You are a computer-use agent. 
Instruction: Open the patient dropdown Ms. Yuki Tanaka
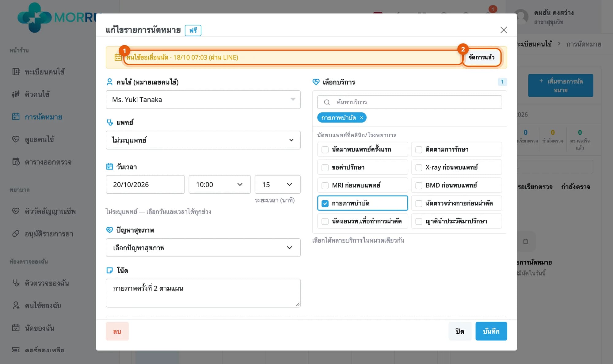[x=203, y=100]
